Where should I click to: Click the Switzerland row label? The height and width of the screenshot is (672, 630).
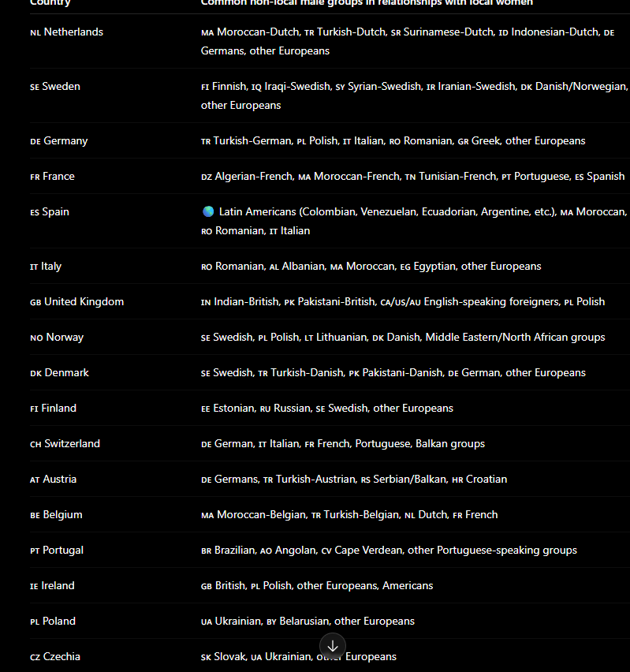[x=65, y=444]
